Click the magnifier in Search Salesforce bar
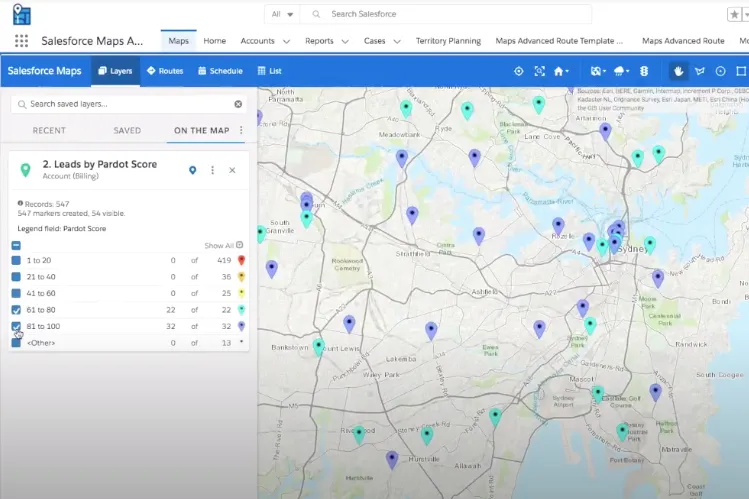 316,14
